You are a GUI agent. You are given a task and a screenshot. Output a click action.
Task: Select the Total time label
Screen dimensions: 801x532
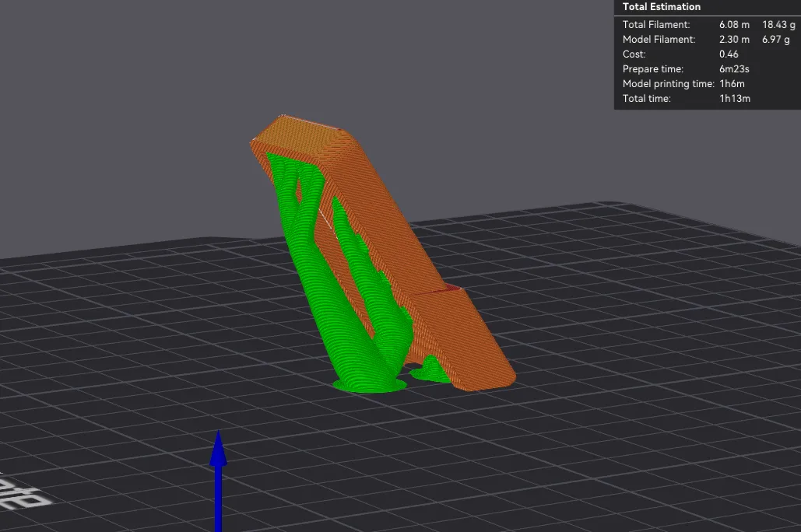coord(646,99)
